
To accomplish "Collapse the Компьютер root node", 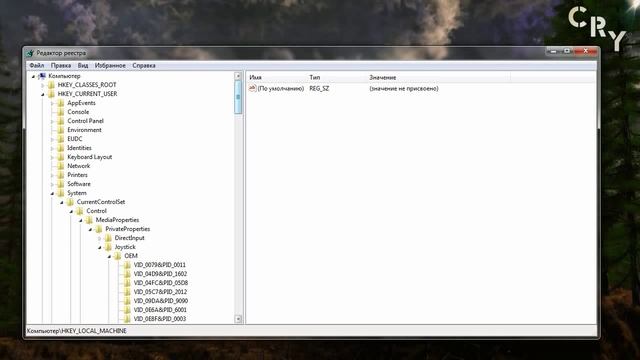I will (33, 76).
